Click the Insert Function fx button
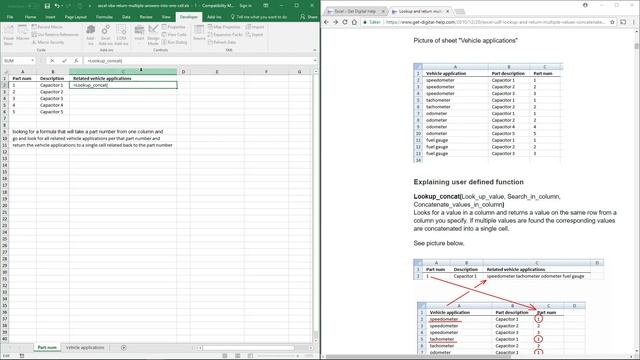The height and width of the screenshot is (360, 640). [x=76, y=61]
